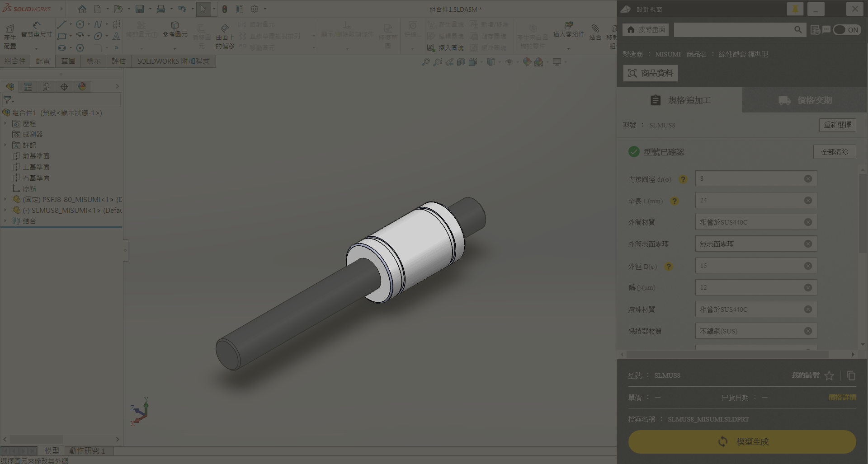Click the copy model number icon
868x464 pixels.
(x=851, y=375)
